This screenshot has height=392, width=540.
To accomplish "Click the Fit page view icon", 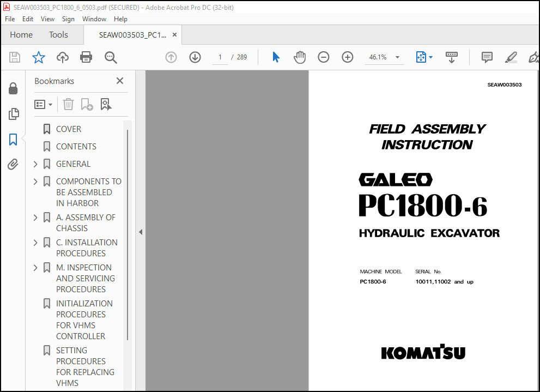I will [x=421, y=57].
